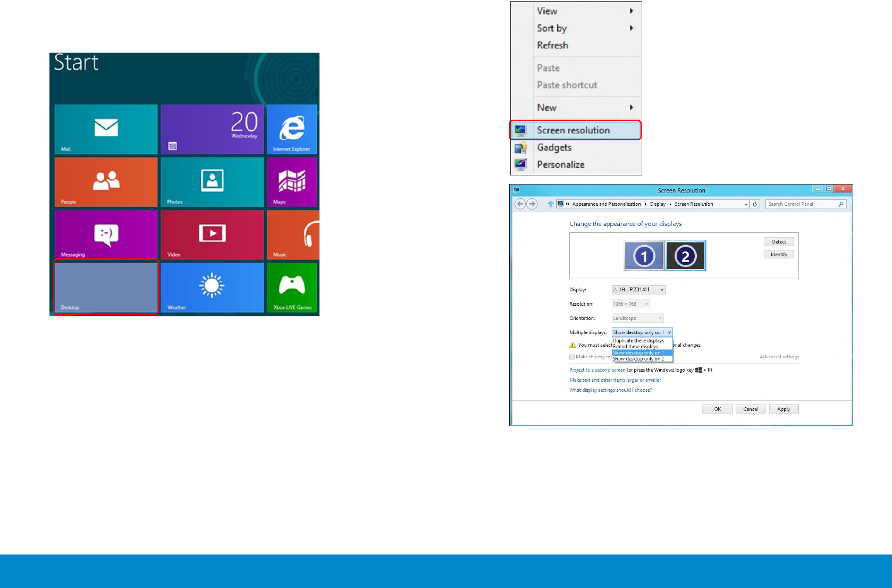
Task: Click the 'Display' breadcrumb in address bar
Action: pos(658,204)
